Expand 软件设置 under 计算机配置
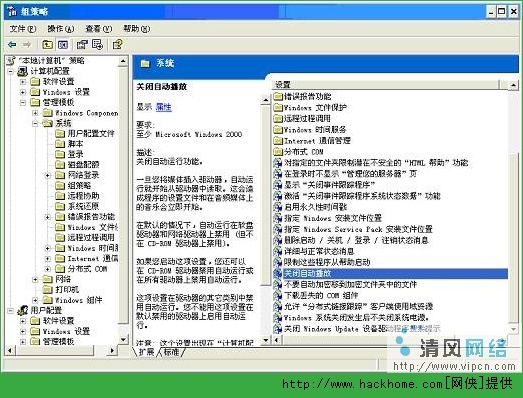 tap(23, 82)
